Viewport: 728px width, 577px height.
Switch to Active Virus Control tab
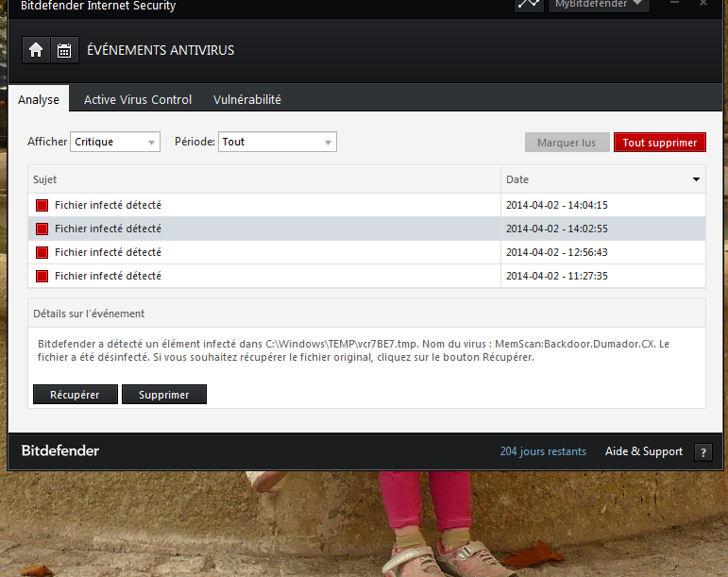pos(138,99)
